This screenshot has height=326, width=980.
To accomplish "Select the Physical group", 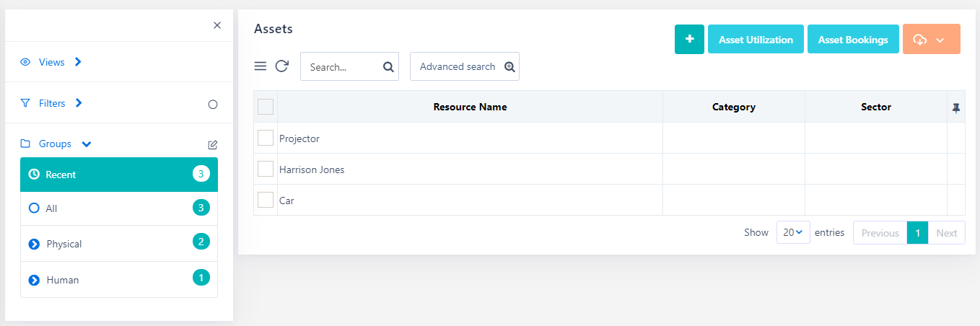I will click(64, 244).
